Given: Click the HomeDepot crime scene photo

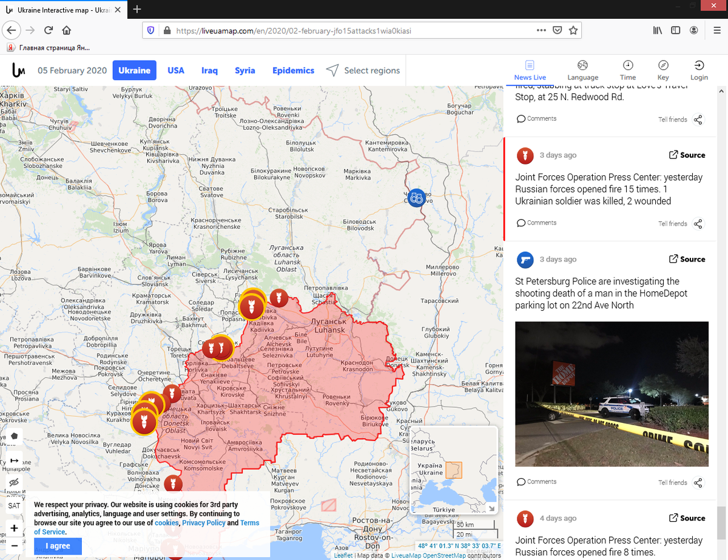Looking at the screenshot, I should coord(612,394).
